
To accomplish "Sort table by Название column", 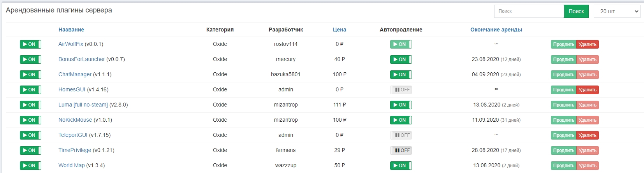I will pyautogui.click(x=71, y=30).
